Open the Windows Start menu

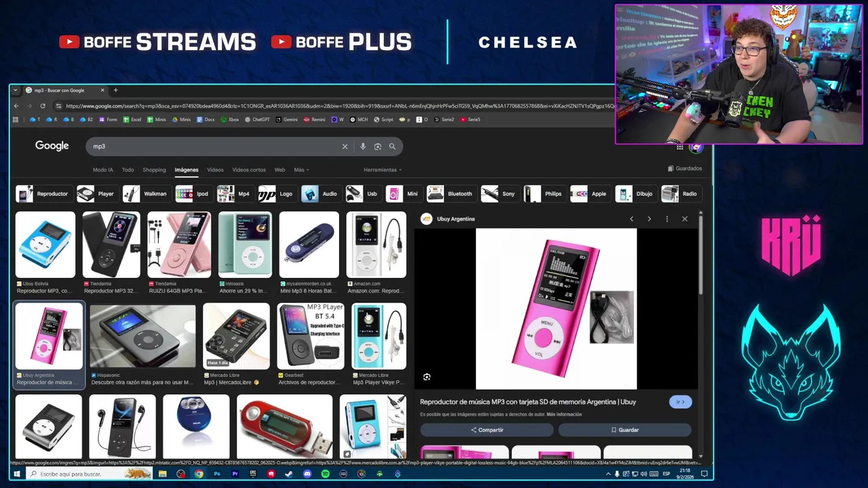click(16, 474)
